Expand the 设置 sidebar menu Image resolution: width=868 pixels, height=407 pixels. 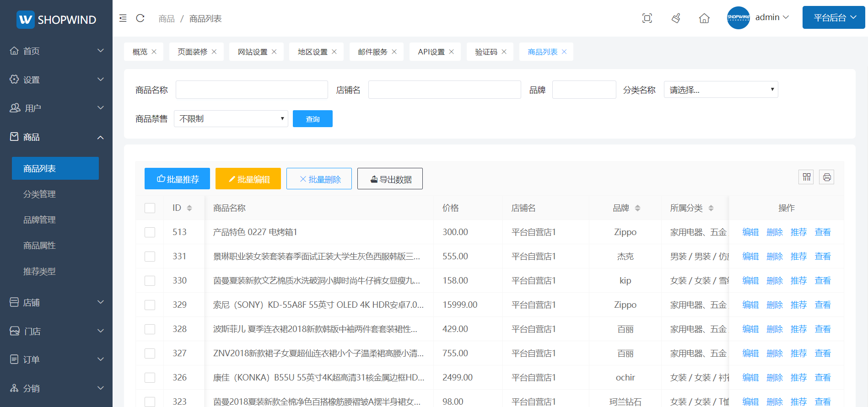pyautogui.click(x=56, y=80)
